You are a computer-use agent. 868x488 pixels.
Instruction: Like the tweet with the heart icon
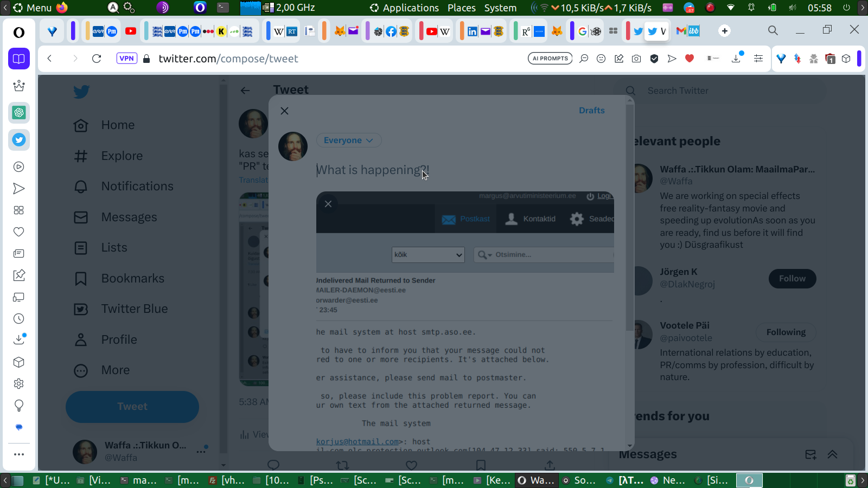point(412,465)
